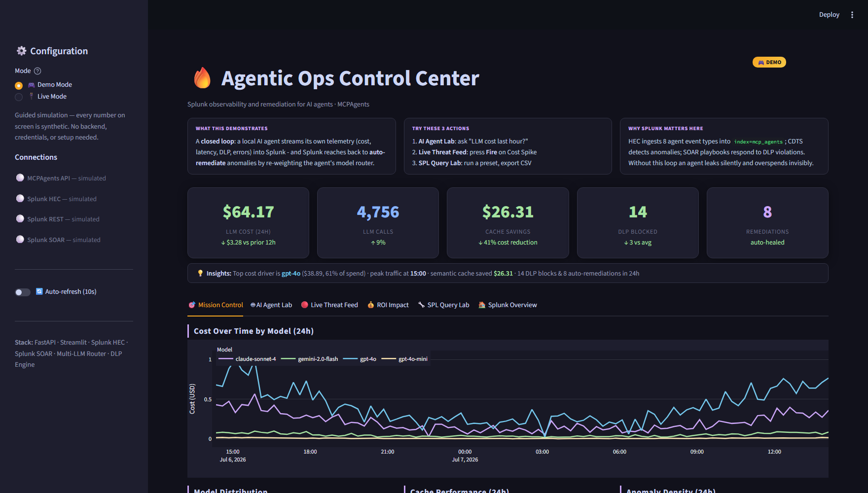
Task: Open the three-dot main menu
Action: 852,15
